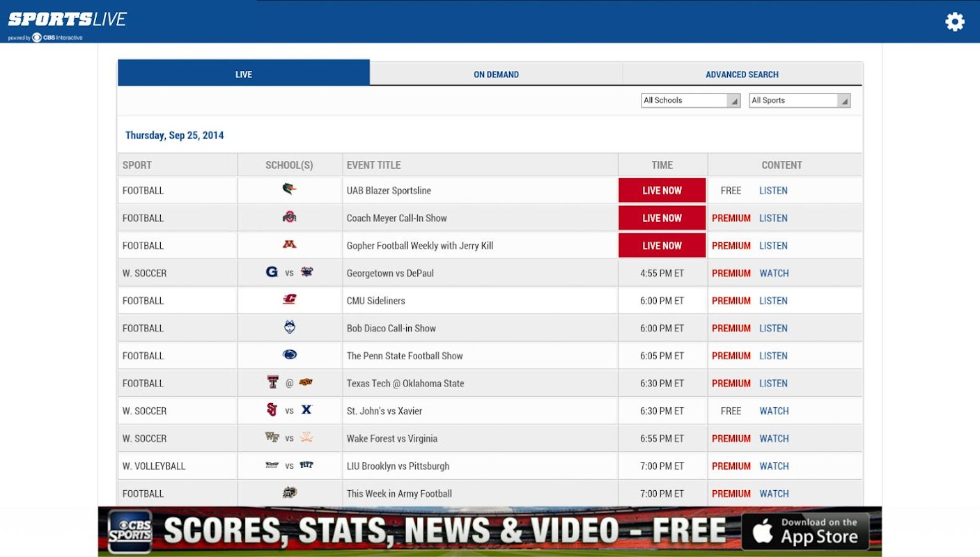Click Premium label for Coach Meyer show
980x557 pixels.
(731, 218)
